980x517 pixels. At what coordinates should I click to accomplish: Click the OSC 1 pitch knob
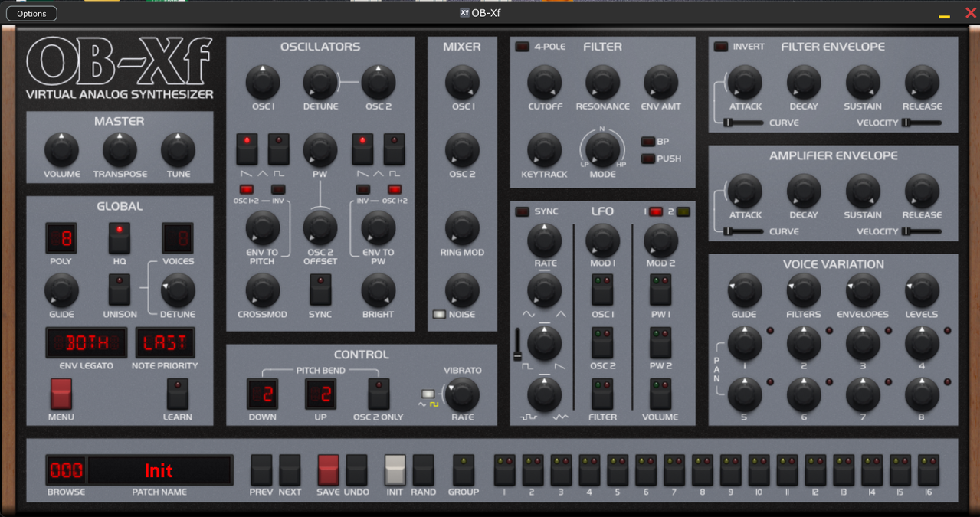[263, 82]
